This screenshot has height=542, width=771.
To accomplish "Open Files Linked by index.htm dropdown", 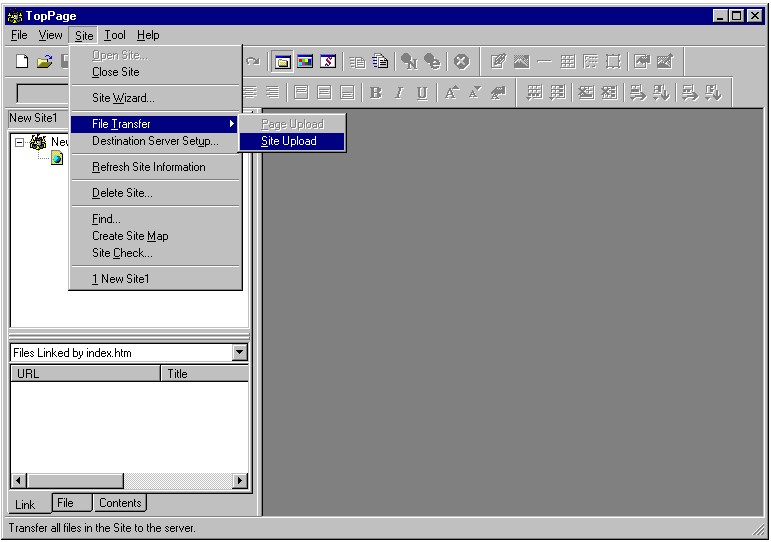I will (x=239, y=352).
